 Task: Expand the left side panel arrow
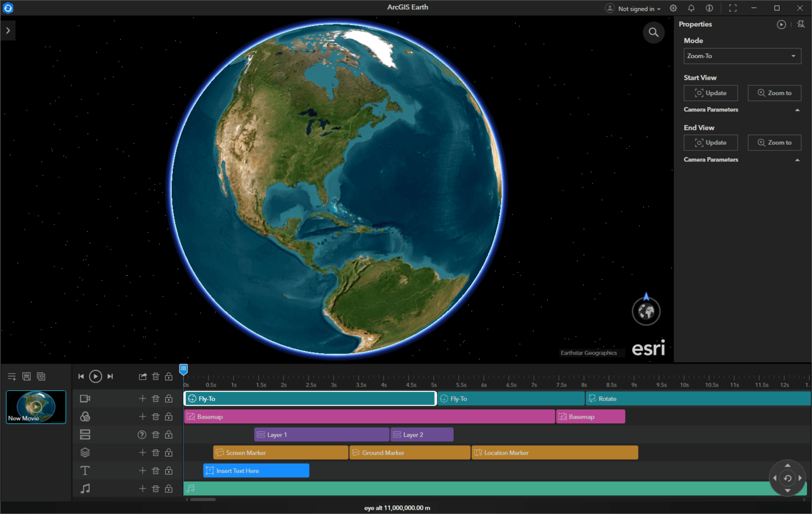pos(8,30)
